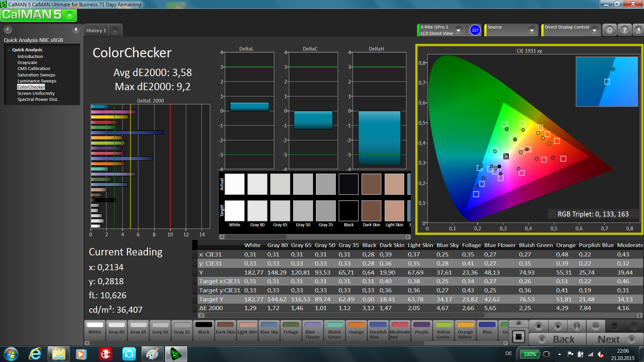This screenshot has height=362, width=644.
Task: Switch to the History 1 tab
Action: coord(96,31)
